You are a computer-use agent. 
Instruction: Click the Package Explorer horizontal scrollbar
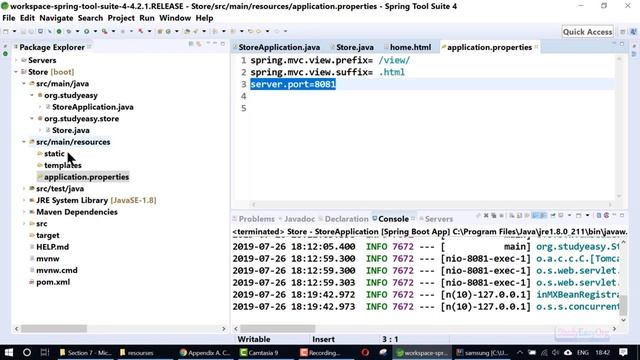[x=54, y=329]
